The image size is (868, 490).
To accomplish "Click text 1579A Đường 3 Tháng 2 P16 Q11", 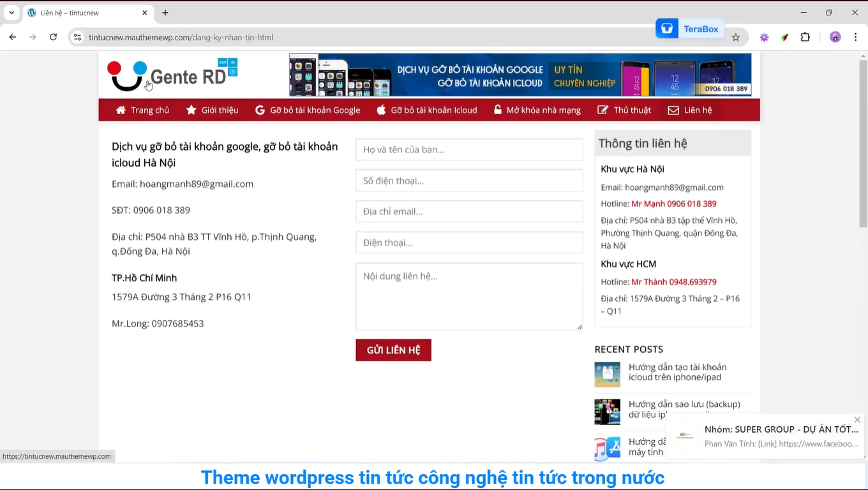I will (181, 297).
